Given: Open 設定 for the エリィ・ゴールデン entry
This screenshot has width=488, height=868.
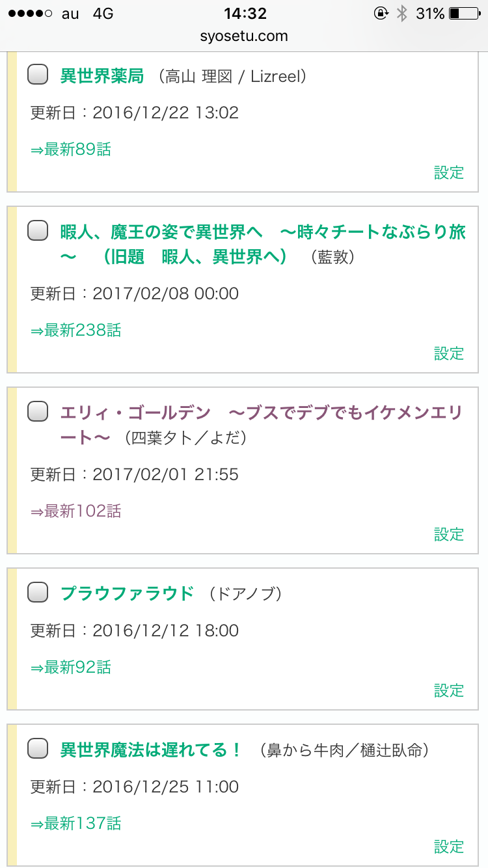Looking at the screenshot, I should click(449, 534).
